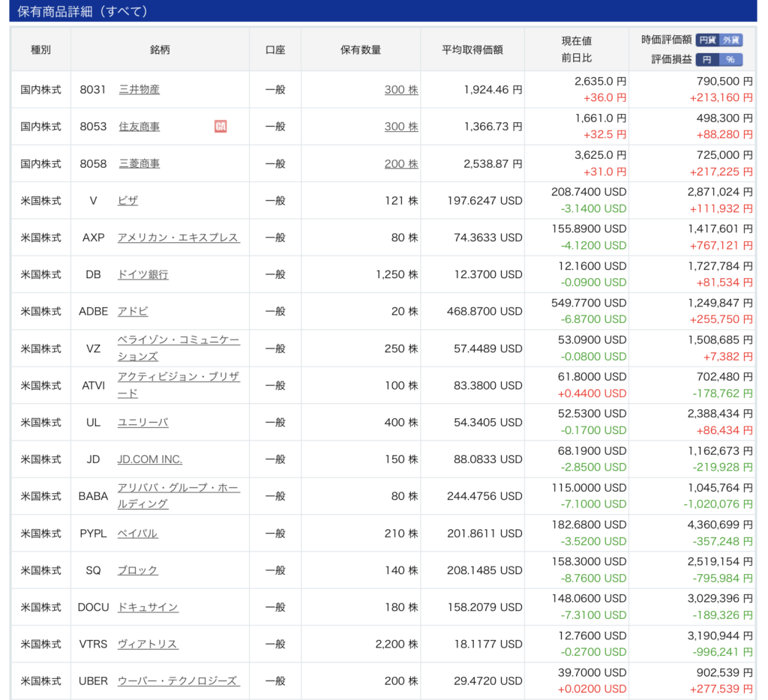Open the 三菱商事 stock link

tap(139, 163)
